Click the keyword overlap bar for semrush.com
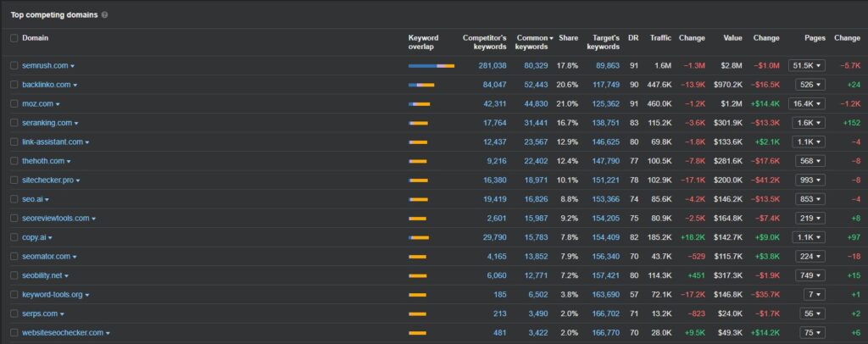Viewport: 868px width, 344px height. coord(431,65)
